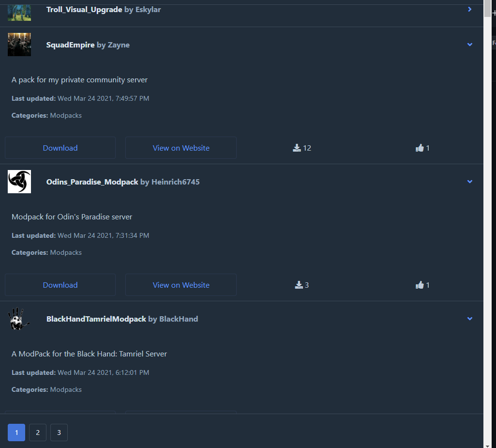Viewport: 496px width, 448px height.
Task: Select the Odins_Paradise_Modpack triskelion icon
Action: (19, 182)
